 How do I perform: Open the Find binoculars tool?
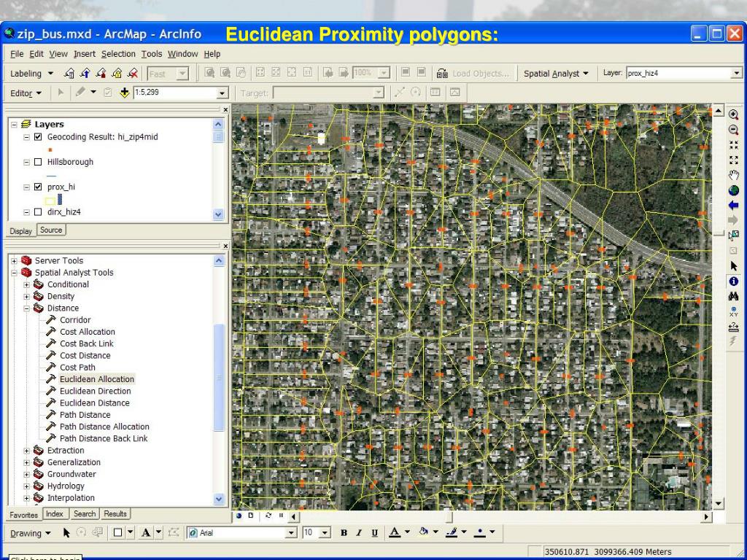point(734,296)
